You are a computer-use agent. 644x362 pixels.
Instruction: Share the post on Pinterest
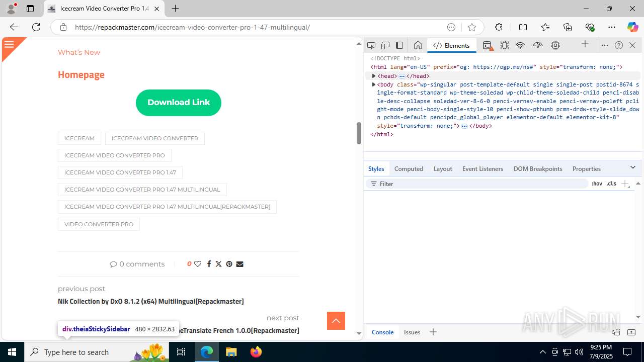tap(229, 264)
